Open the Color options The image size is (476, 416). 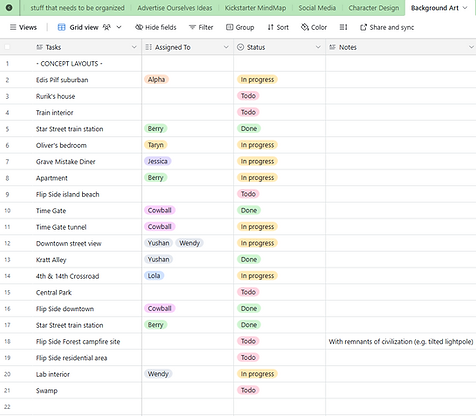click(314, 27)
